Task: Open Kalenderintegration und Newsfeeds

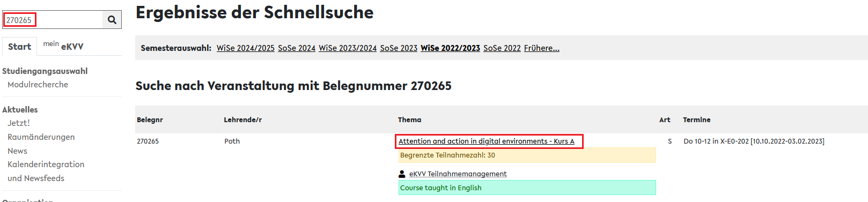Action: [46, 171]
